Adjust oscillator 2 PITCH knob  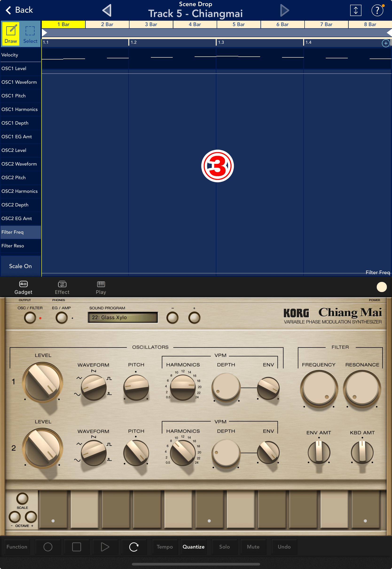click(x=136, y=453)
